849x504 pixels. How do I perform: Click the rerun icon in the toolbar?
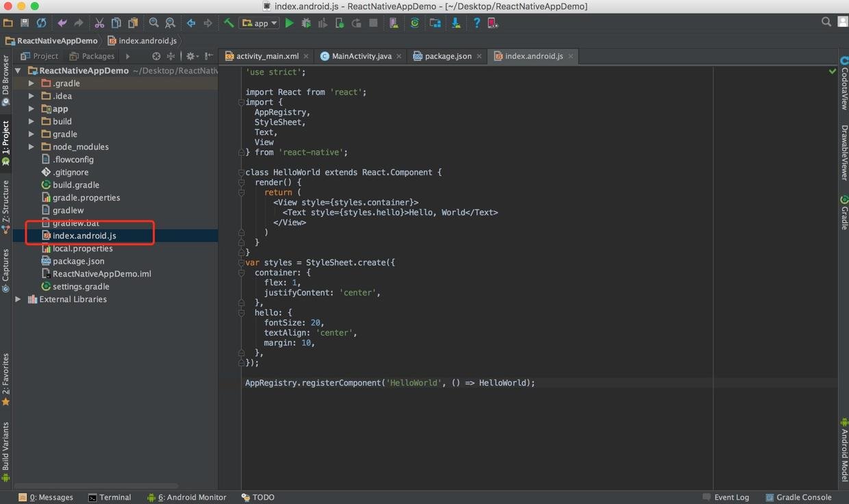356,23
